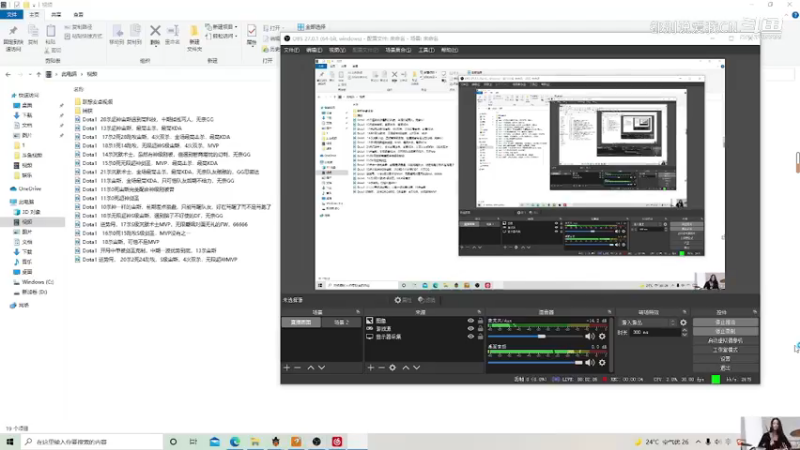This screenshot has width=800, height=450.
Task: Toggle visibility of the 图像 source
Action: coord(470,321)
